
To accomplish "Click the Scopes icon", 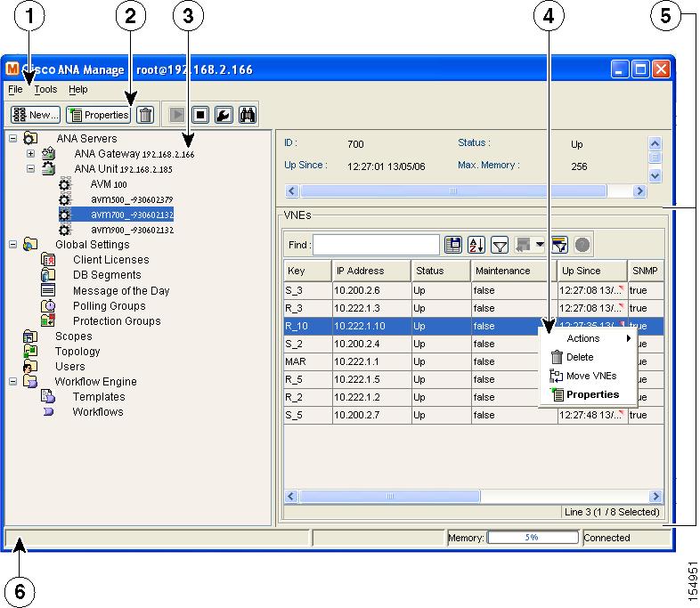I will pos(30,336).
